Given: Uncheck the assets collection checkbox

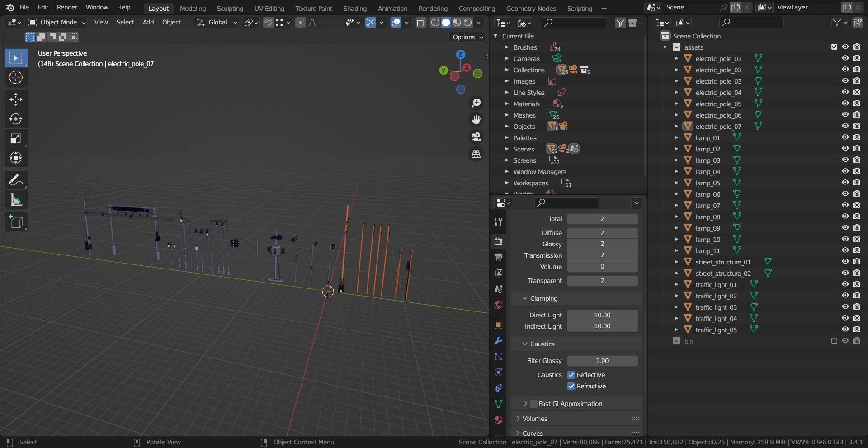Looking at the screenshot, I should point(834,47).
